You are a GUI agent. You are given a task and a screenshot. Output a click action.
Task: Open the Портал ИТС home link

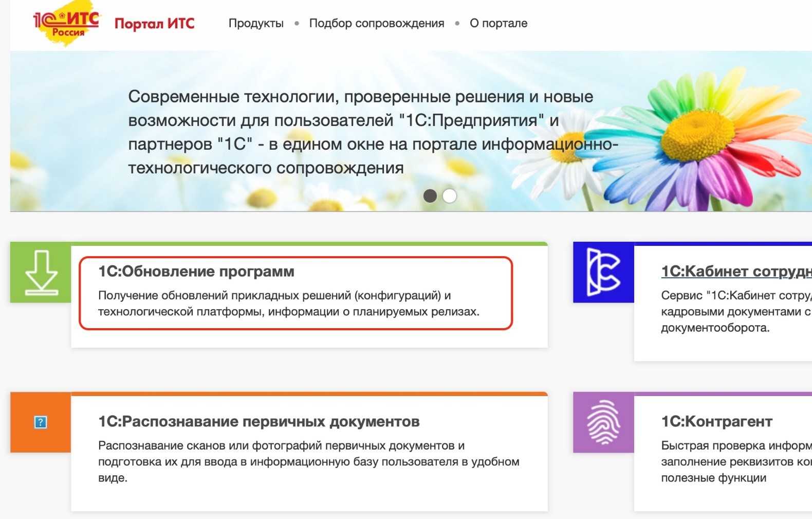coord(154,24)
